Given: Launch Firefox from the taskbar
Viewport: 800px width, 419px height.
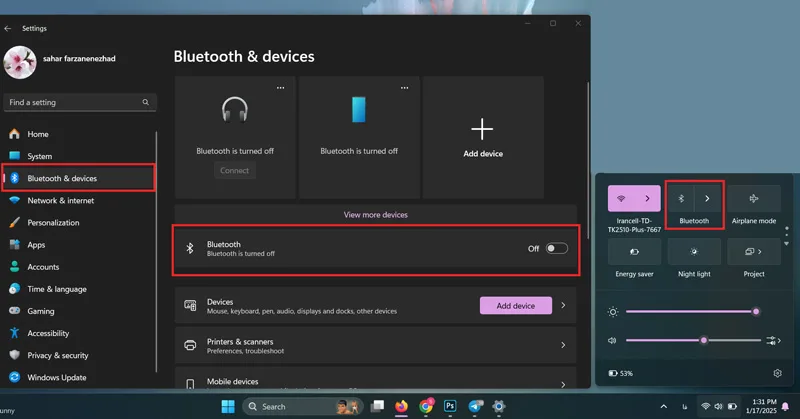Looking at the screenshot, I should click(x=402, y=406).
